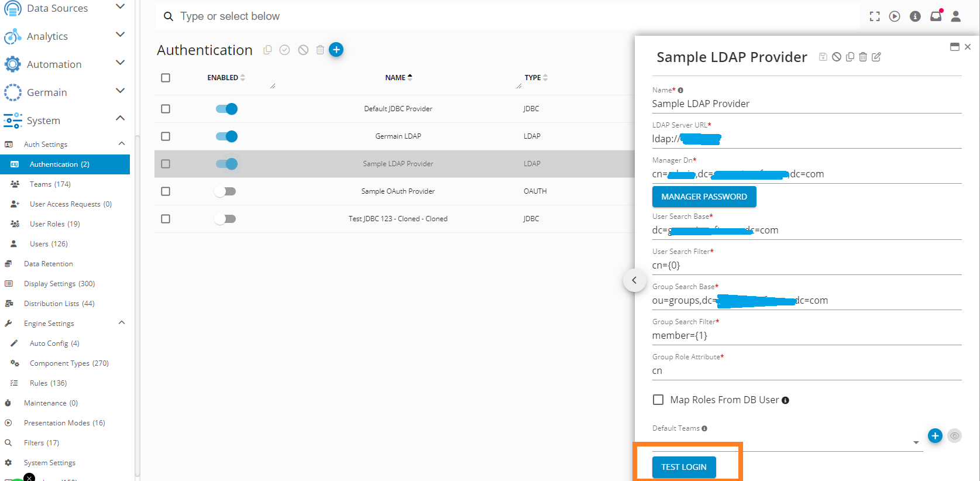Open the user profile icon

coord(956,16)
